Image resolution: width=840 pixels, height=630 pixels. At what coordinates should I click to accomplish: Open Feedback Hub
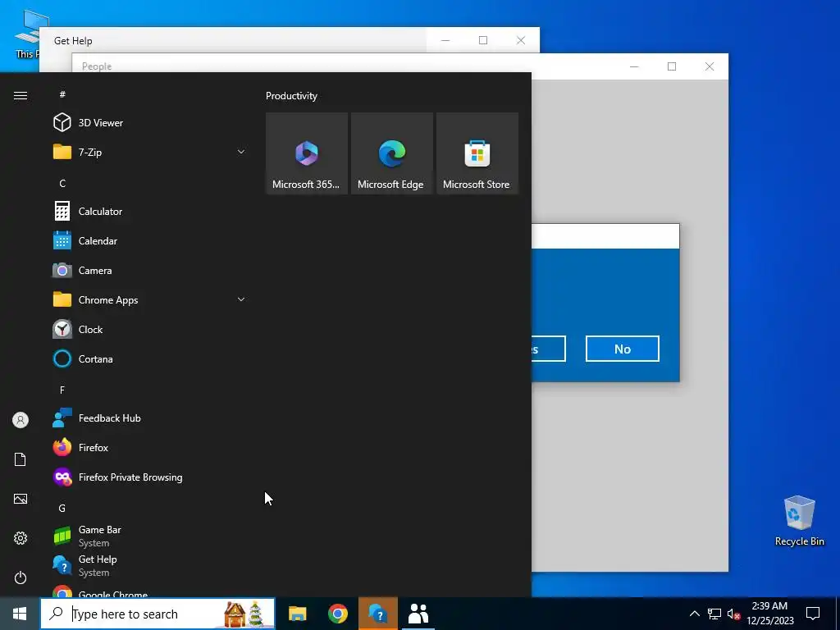point(150,418)
